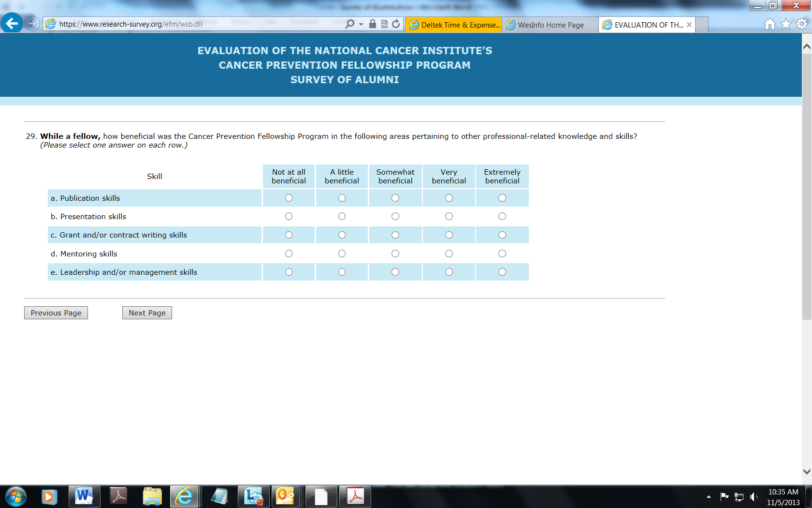The height and width of the screenshot is (508, 812).
Task: Click the scrollbar down arrow
Action: point(806,471)
